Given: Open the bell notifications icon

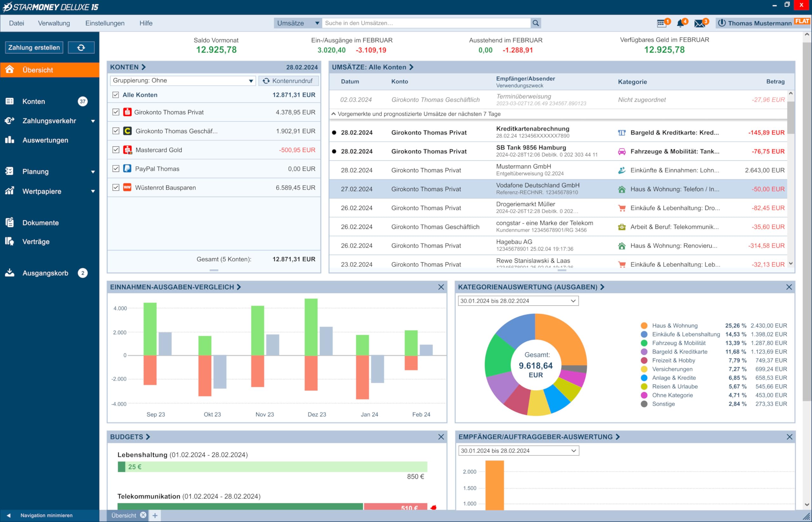Looking at the screenshot, I should pyautogui.click(x=680, y=23).
